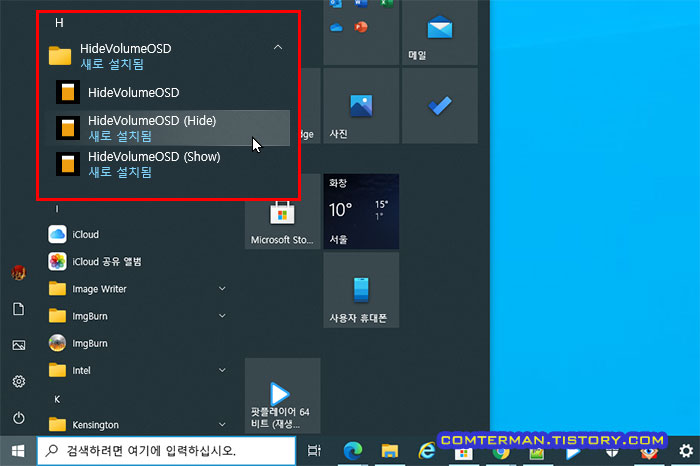The width and height of the screenshot is (700, 466).
Task: Click the Windows Start button
Action: pos(18,451)
